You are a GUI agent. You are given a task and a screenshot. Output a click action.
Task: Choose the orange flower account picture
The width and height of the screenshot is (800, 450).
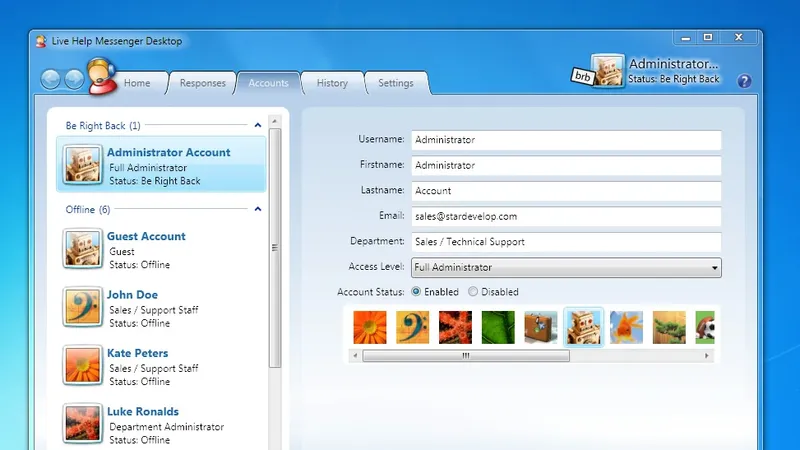click(370, 327)
